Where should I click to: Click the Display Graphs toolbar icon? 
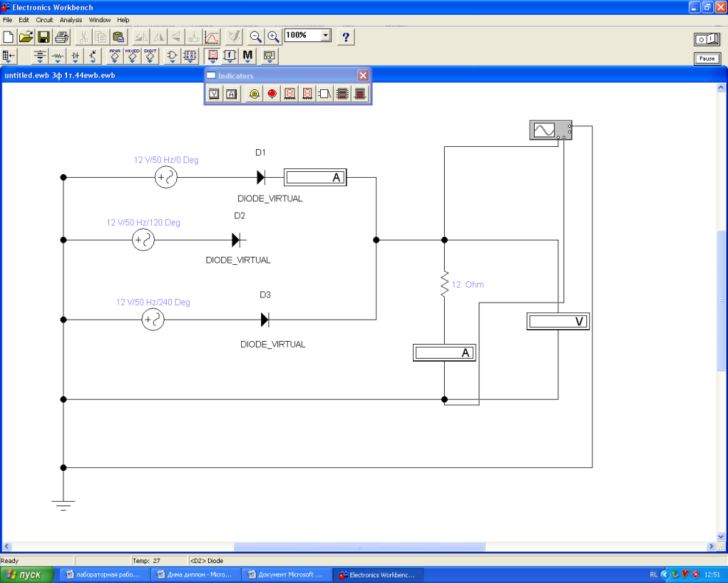tap(212, 36)
